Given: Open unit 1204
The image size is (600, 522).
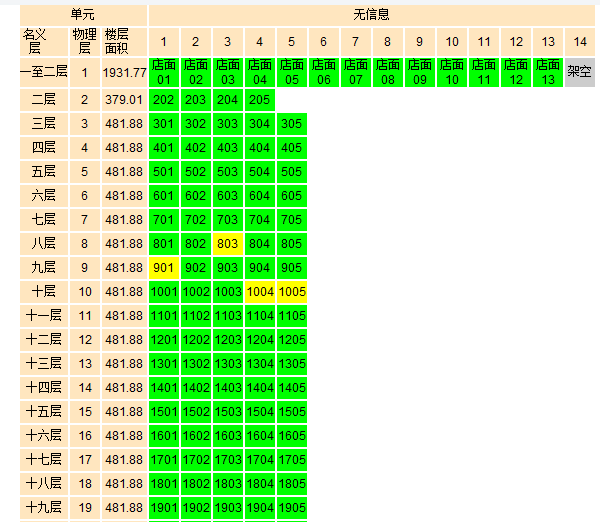Looking at the screenshot, I should coord(260,340).
